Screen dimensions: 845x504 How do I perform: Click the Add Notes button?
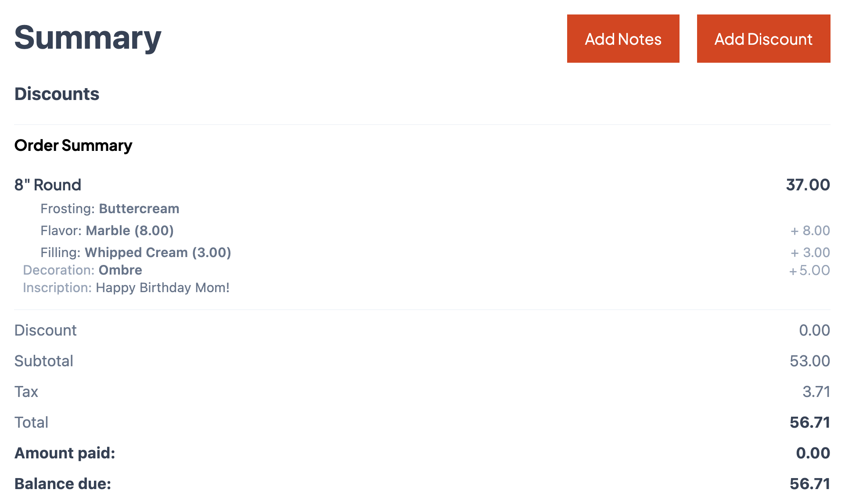pyautogui.click(x=622, y=39)
